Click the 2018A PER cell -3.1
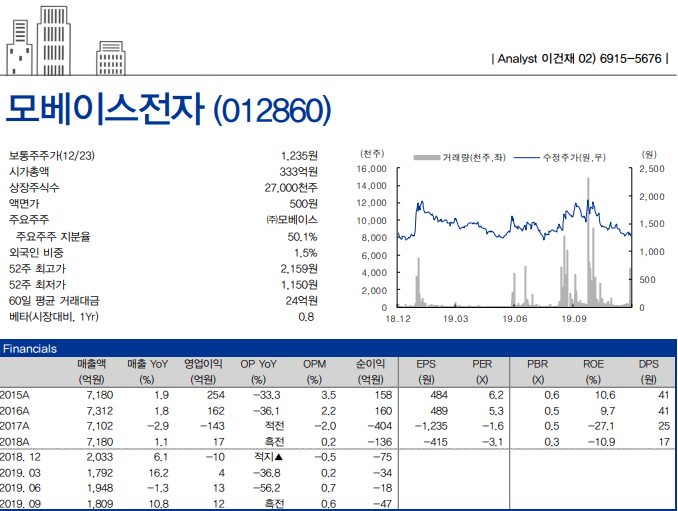 tap(493, 442)
